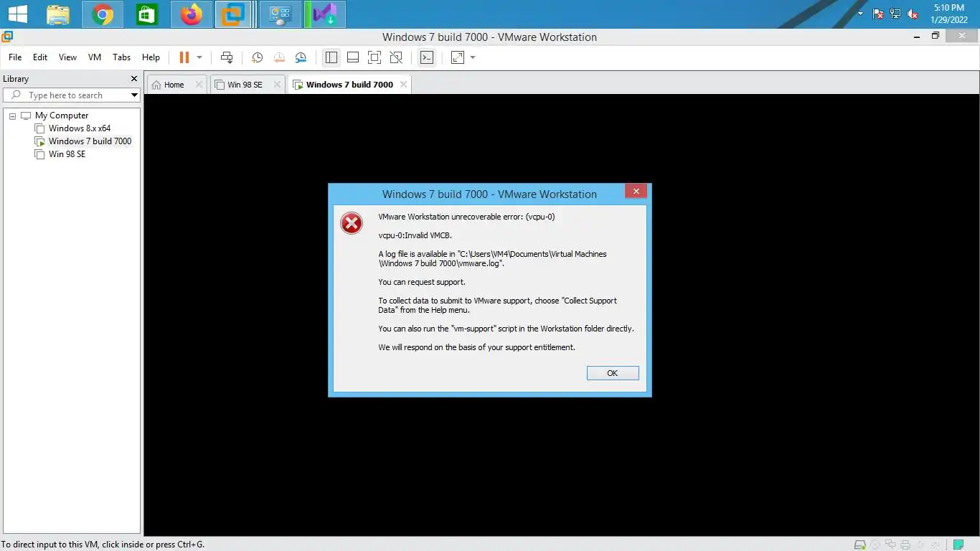
Task: Open the clock showing 5:10 PM
Action: tap(949, 14)
